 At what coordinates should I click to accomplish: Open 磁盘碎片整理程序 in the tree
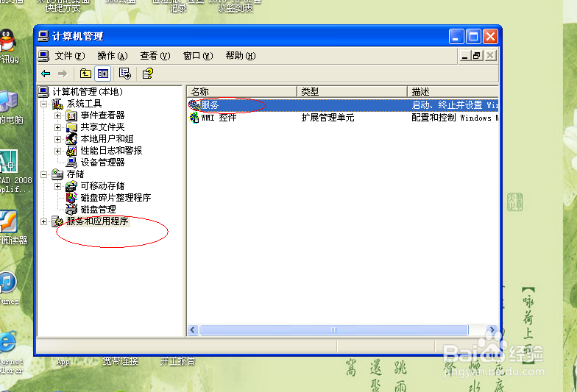point(116,198)
